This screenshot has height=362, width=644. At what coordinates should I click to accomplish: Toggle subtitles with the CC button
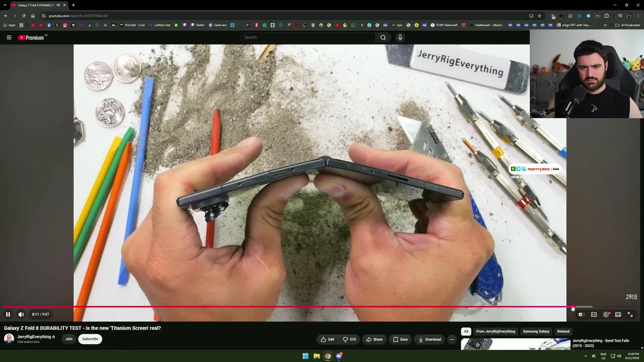coord(594,314)
